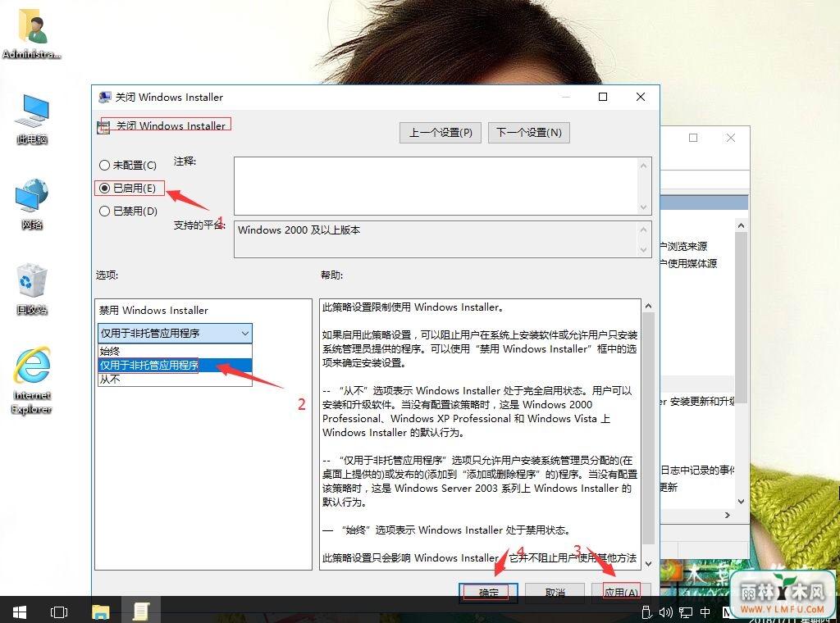840x623 pixels.
Task: Click the volume speaker tray icon
Action: coord(665,612)
